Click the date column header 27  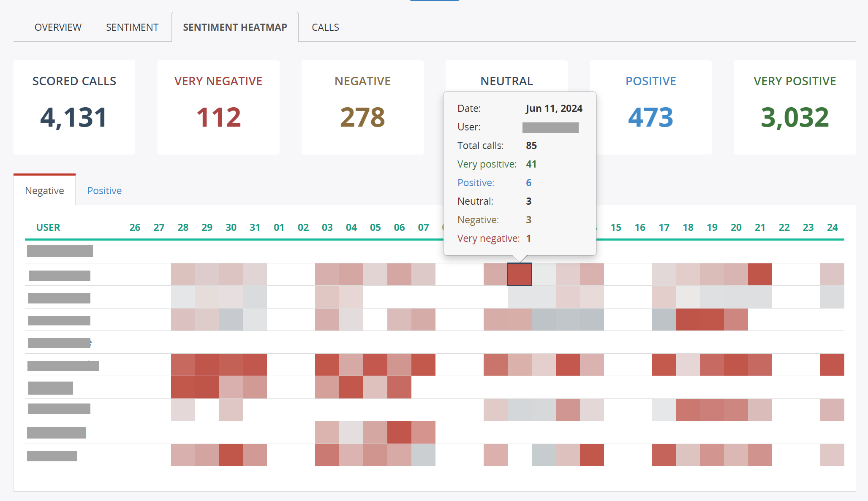[x=159, y=227]
